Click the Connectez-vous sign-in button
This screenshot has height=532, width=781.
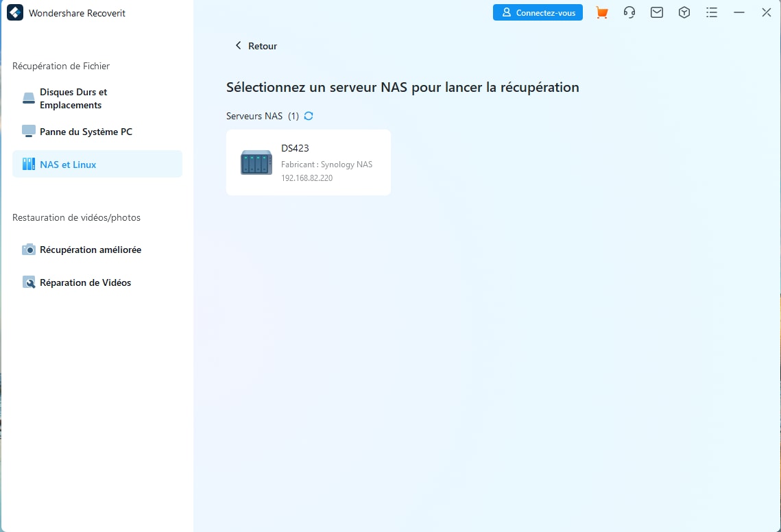pyautogui.click(x=538, y=12)
